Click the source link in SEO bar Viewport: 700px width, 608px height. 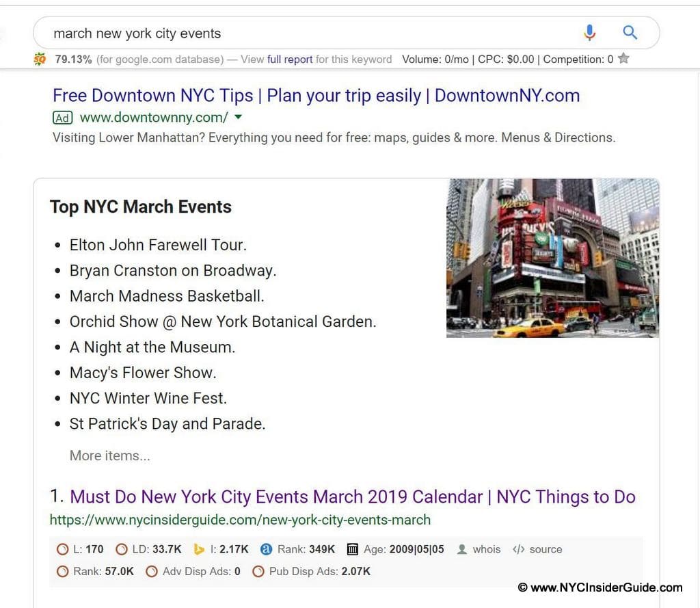[546, 549]
